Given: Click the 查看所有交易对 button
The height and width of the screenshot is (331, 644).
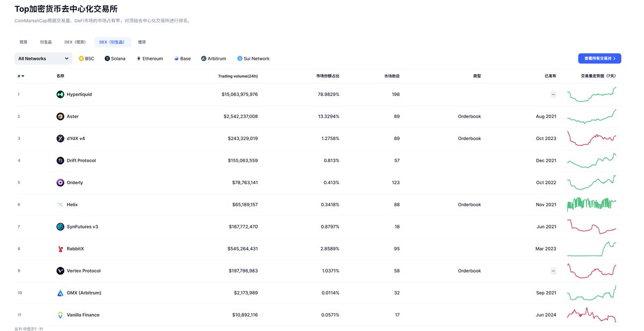Looking at the screenshot, I should 600,58.
